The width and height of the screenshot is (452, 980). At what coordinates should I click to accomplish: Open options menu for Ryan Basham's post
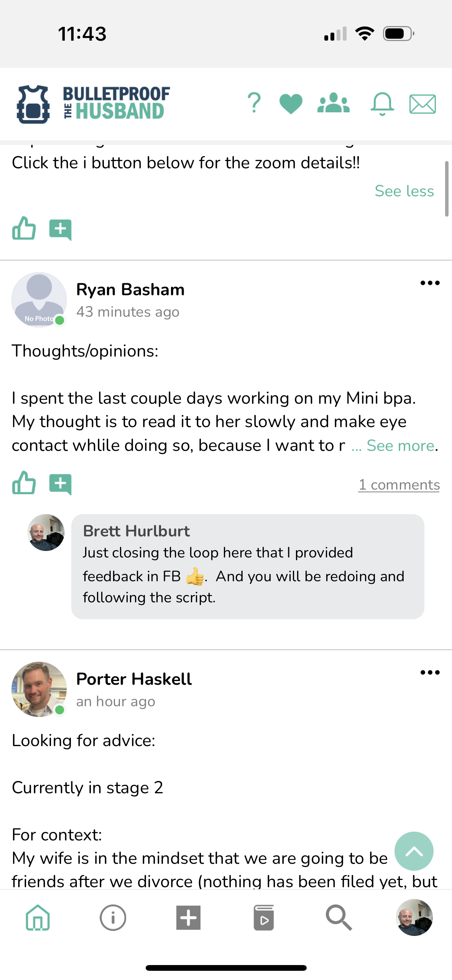point(430,283)
